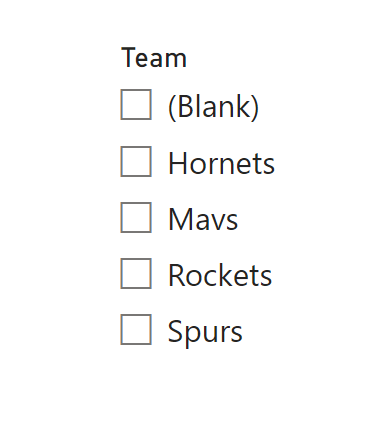
Task: Filter the Team slicer by Spurs box
Action: [x=136, y=329]
